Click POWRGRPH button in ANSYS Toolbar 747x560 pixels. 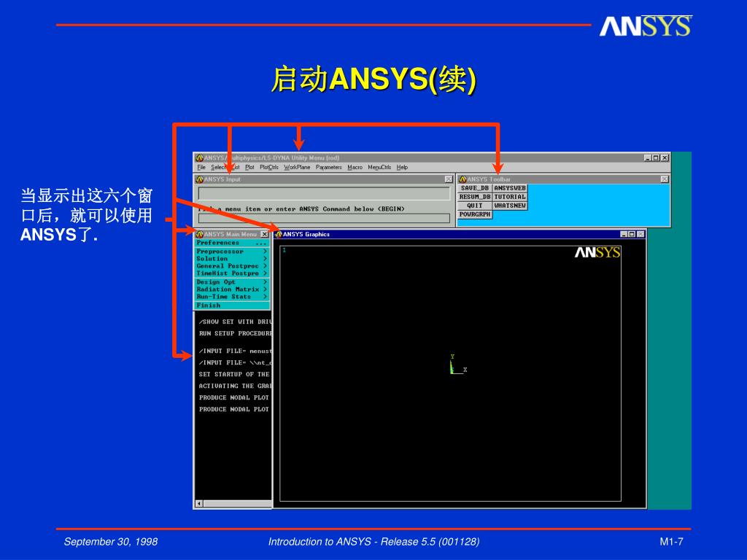pyautogui.click(x=474, y=214)
